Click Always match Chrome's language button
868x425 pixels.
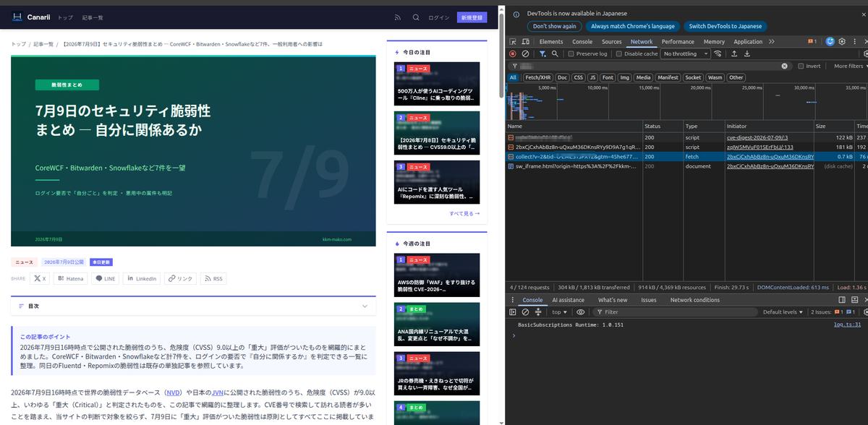(x=633, y=26)
